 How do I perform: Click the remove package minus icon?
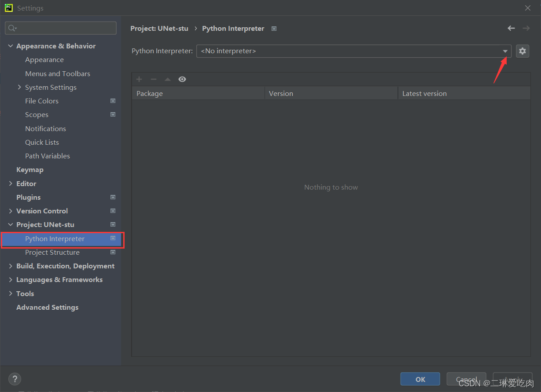point(153,79)
